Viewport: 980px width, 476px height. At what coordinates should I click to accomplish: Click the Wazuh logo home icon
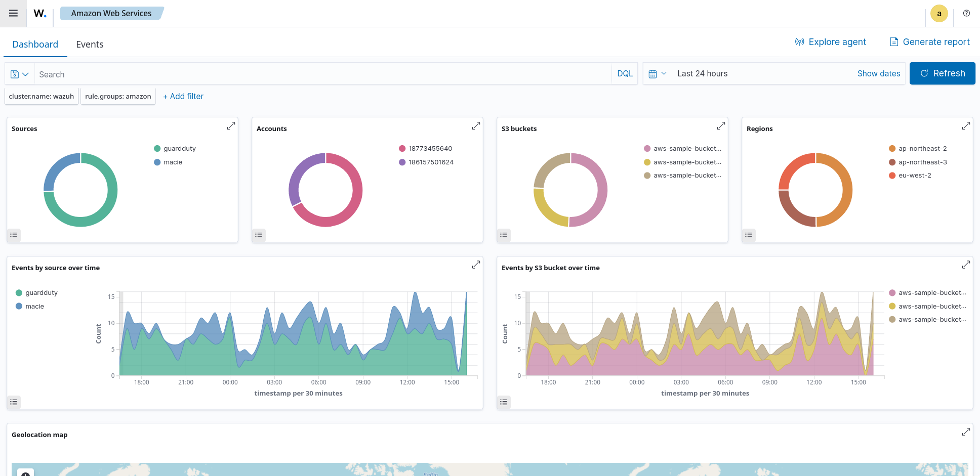coord(40,14)
